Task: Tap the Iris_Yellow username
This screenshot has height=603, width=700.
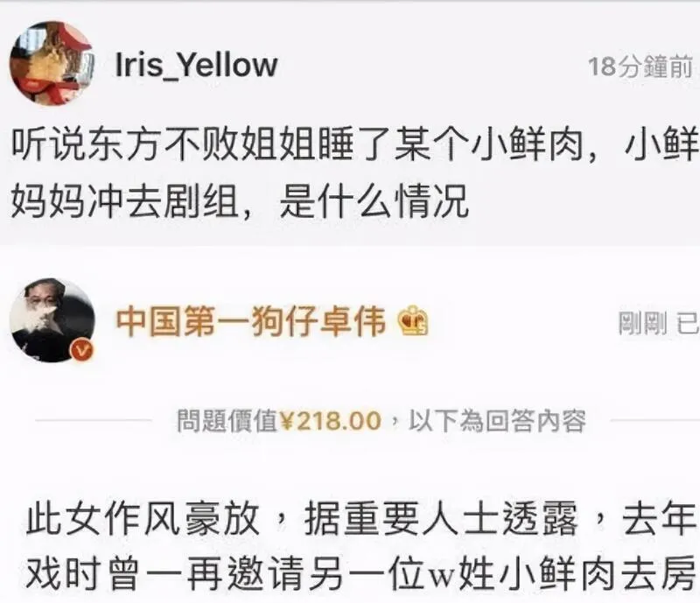Action: click(x=196, y=66)
